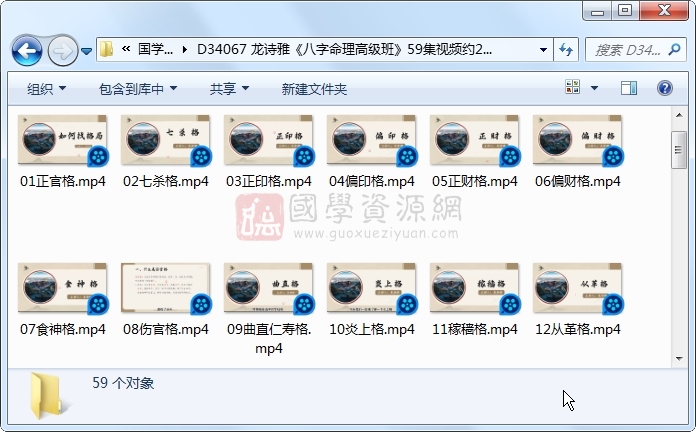Click the 59 个对象 status text

123,383
